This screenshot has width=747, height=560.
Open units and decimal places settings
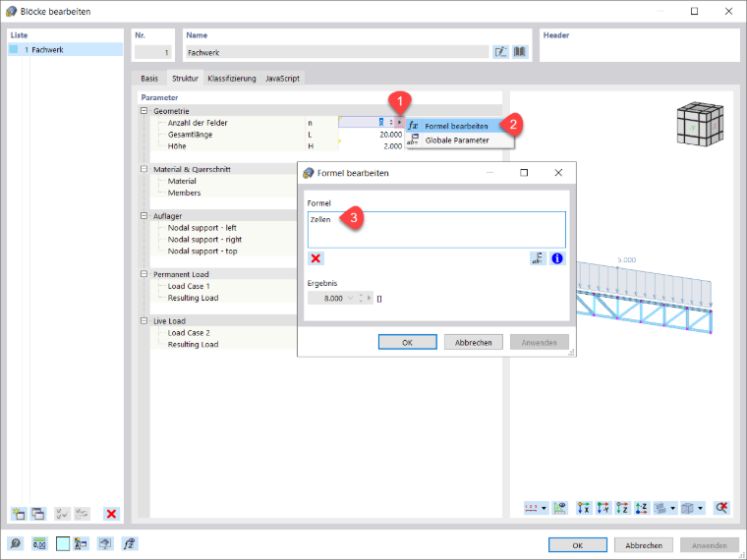point(39,543)
